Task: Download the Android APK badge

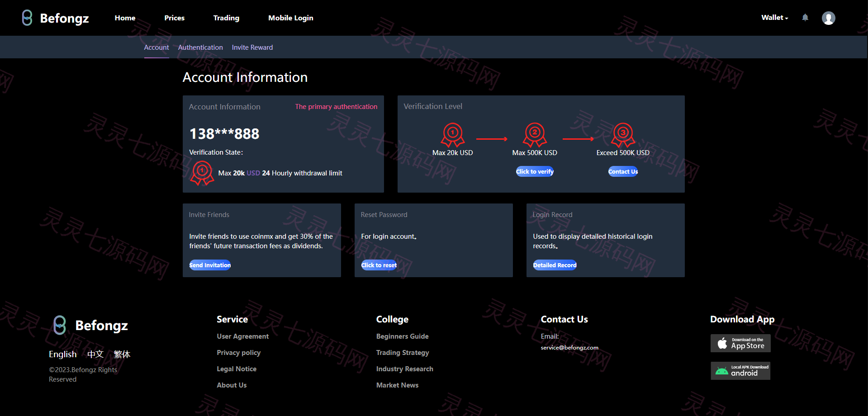Action: coord(740,371)
